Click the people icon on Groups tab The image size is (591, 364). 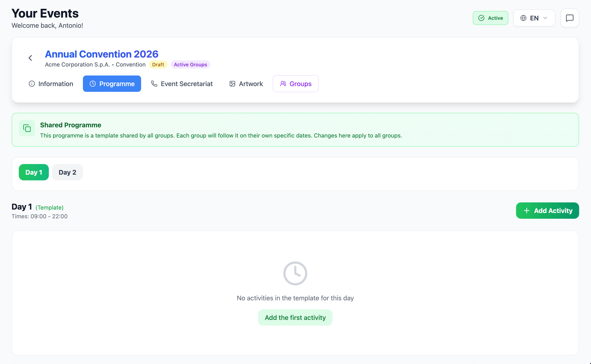(x=283, y=84)
